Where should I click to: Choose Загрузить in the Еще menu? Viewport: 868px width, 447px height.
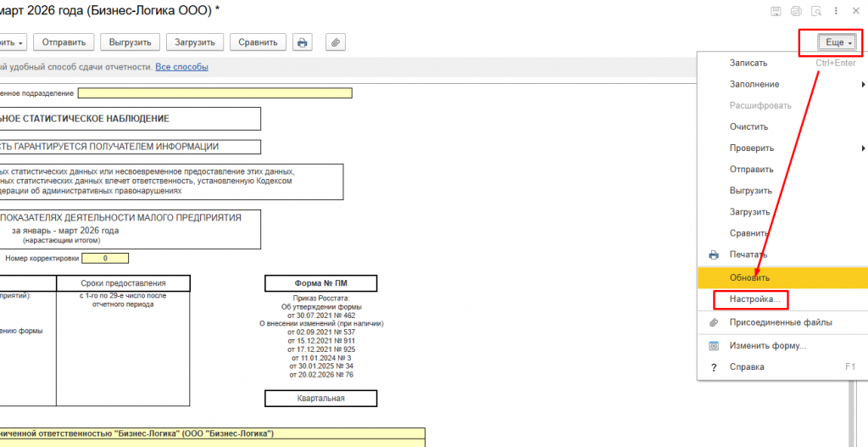pos(782,212)
